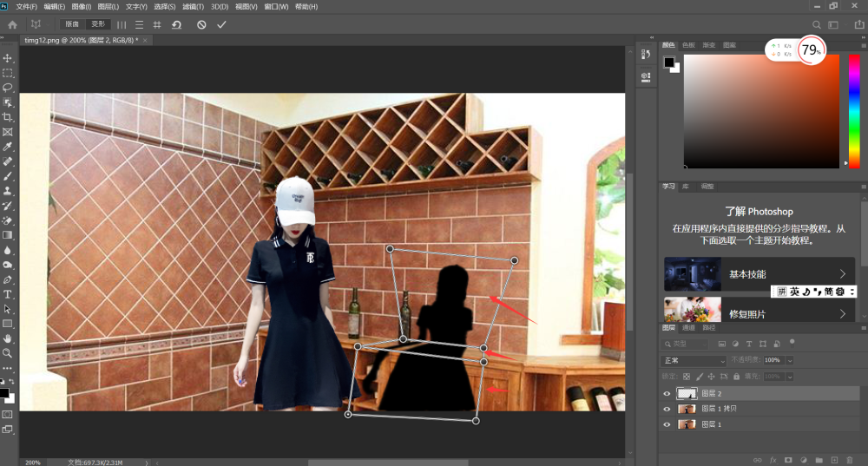Reset the warp using undo arrow icon
Image resolution: width=868 pixels, height=466 pixels.
(176, 24)
